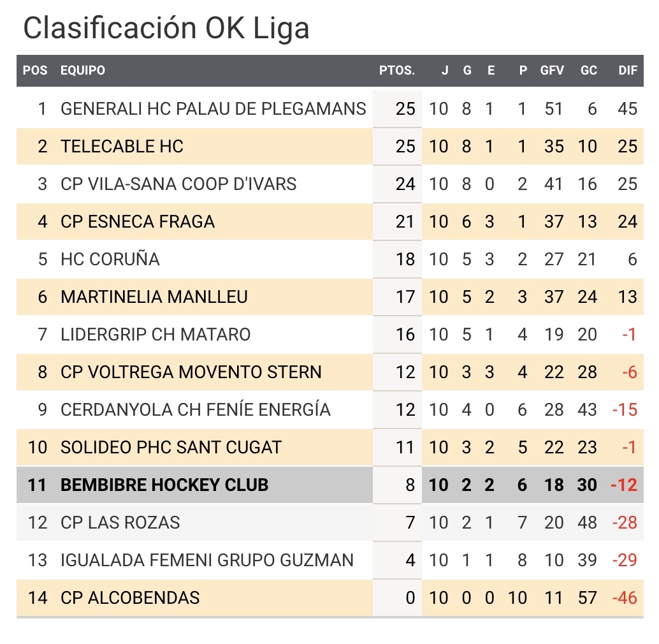The height and width of the screenshot is (644, 659).
Task: Click CP Voltrega Movento Stern
Action: point(191,372)
